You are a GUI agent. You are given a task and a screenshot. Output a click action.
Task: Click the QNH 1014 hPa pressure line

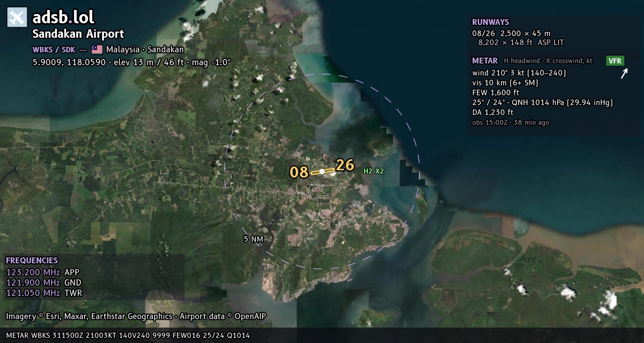[x=542, y=102]
